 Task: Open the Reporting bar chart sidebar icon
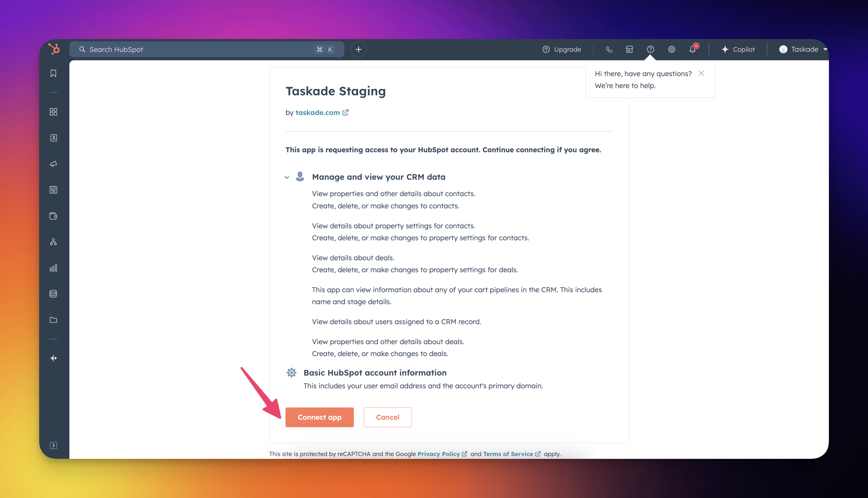[53, 268]
